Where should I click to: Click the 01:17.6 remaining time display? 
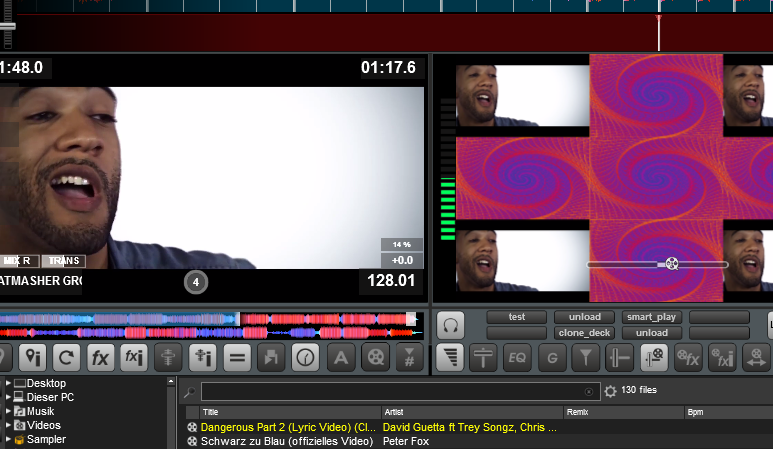pyautogui.click(x=388, y=68)
